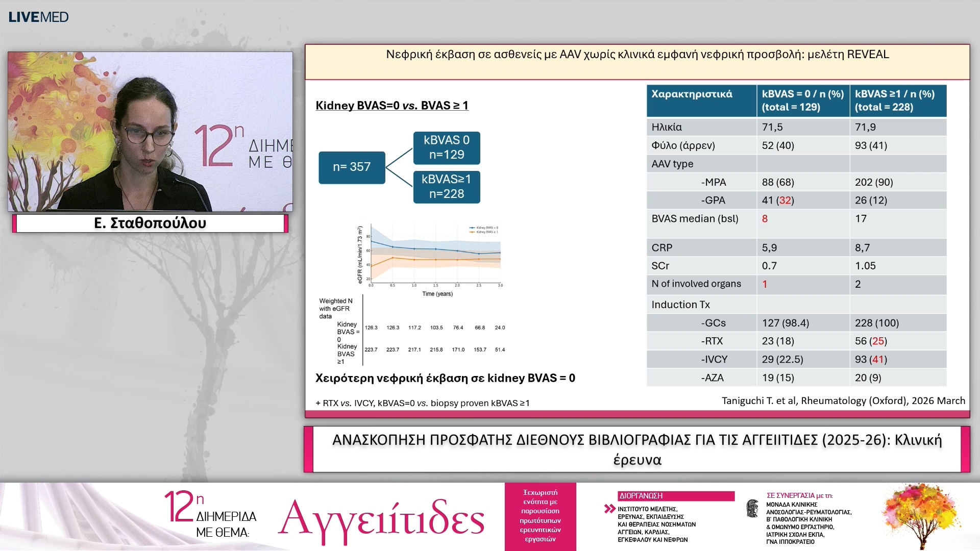
Task: Select the heading Kidney BVAS=0 vs. BVAS ≥ 1
Action: [392, 105]
